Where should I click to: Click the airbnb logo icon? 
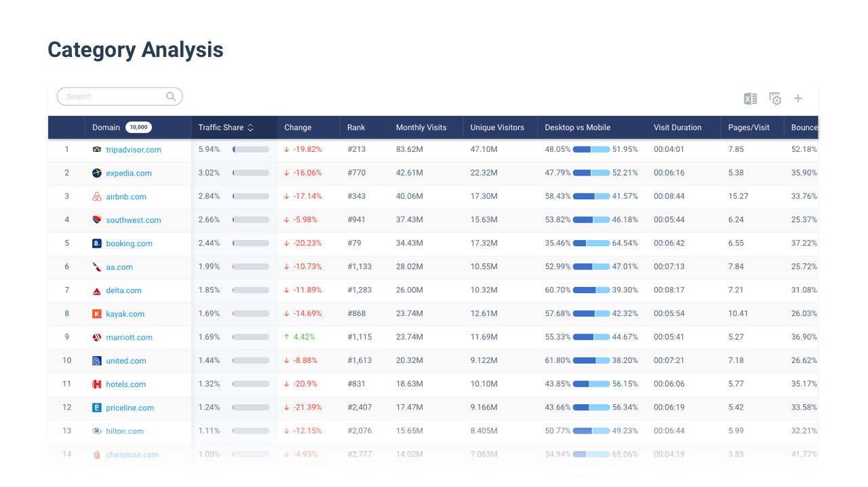[x=97, y=197]
